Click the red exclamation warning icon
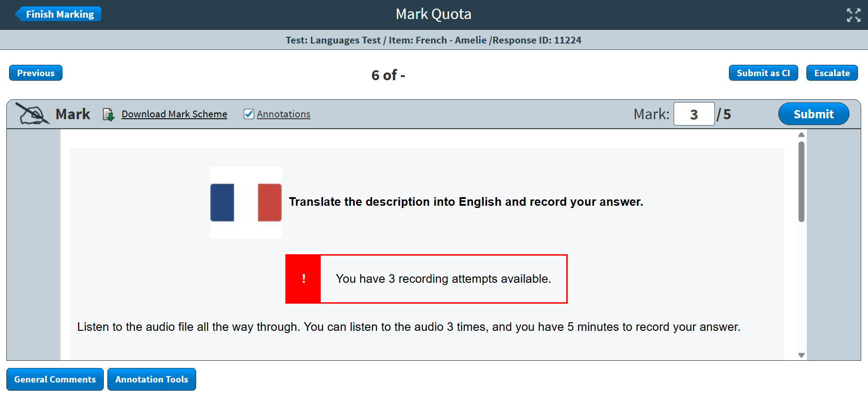This screenshot has height=397, width=868. click(303, 279)
